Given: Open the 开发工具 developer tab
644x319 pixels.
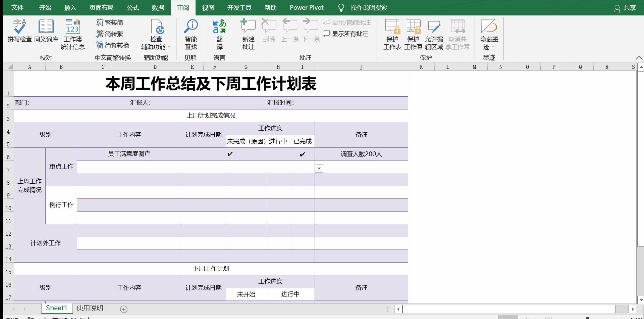Looking at the screenshot, I should pos(239,7).
